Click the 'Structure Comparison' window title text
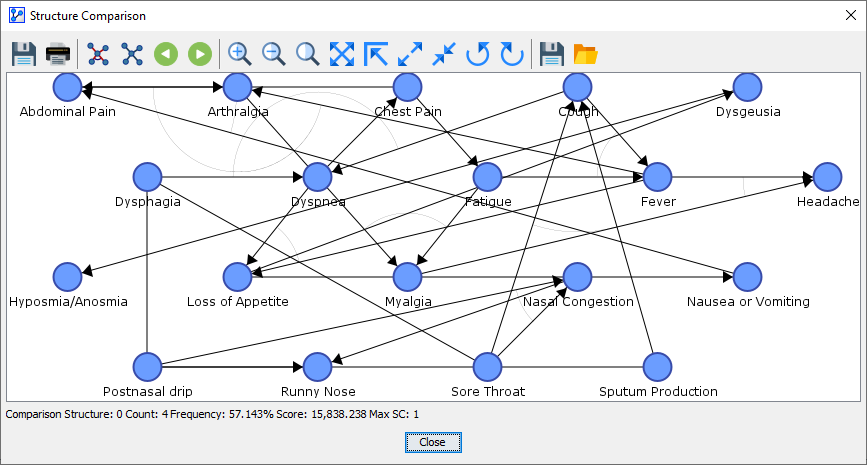The image size is (867, 465). (x=88, y=15)
